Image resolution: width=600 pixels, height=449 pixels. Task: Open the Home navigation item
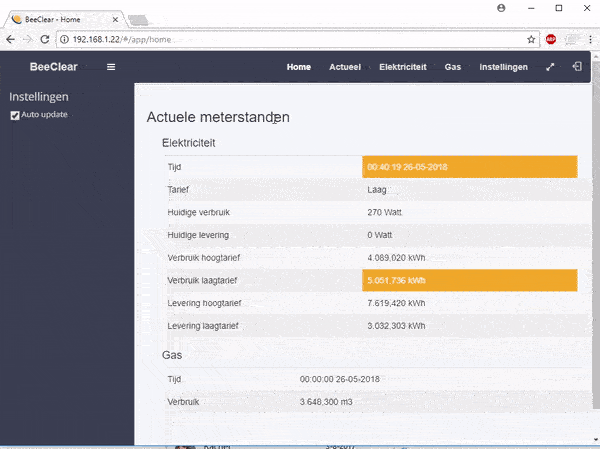pyautogui.click(x=298, y=67)
